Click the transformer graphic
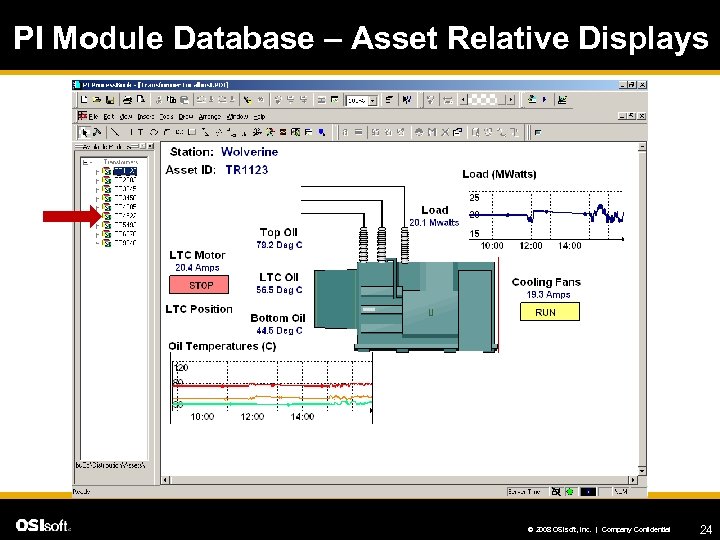 coord(405,306)
